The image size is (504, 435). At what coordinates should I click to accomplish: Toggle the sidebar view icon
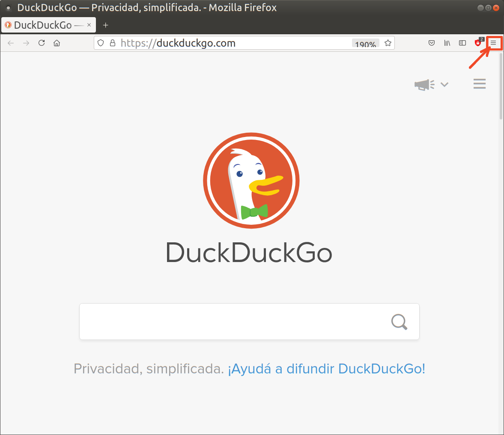click(x=462, y=43)
